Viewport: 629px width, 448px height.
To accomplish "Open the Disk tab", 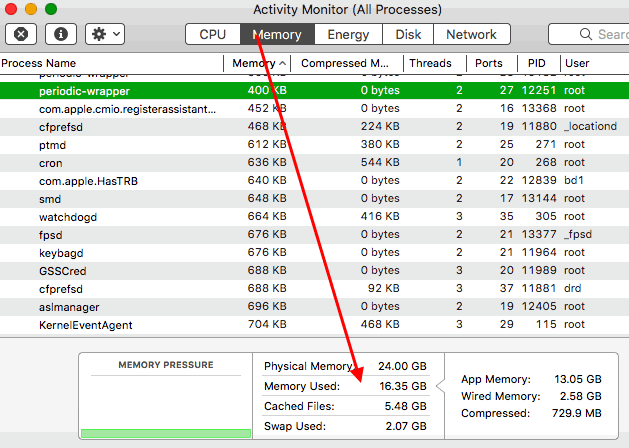I will (408, 34).
